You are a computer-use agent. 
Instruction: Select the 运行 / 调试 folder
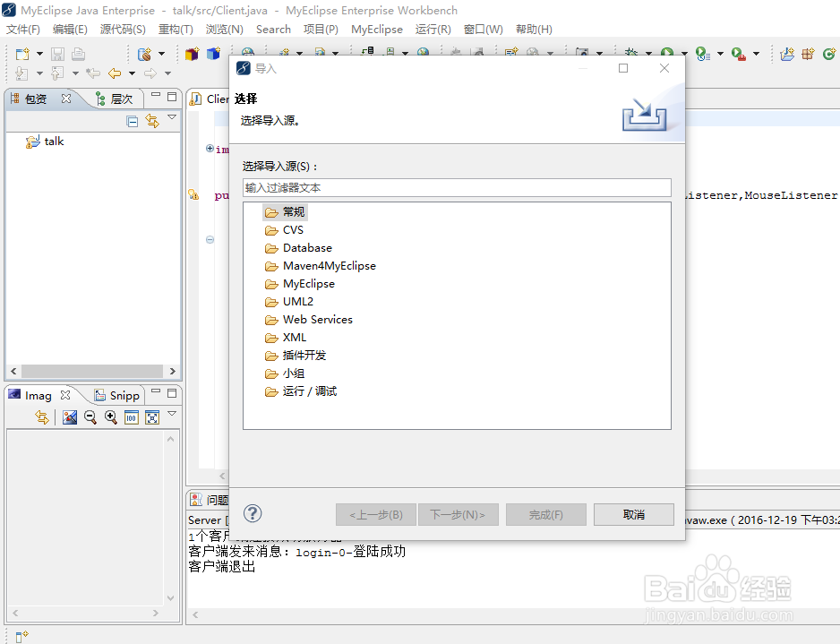pyautogui.click(x=301, y=391)
